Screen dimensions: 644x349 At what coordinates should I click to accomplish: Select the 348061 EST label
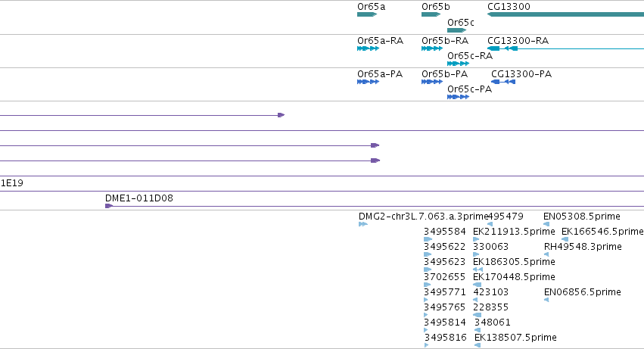click(x=493, y=323)
